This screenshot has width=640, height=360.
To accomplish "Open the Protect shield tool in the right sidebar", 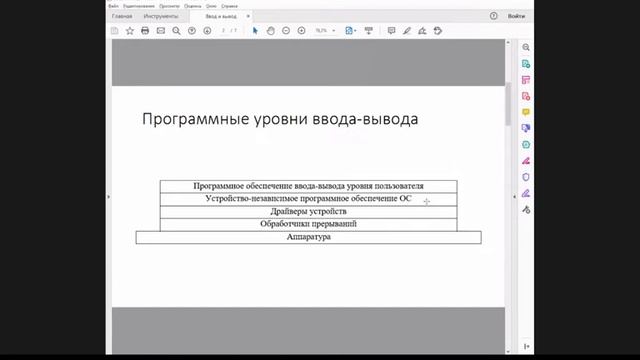I will [x=526, y=177].
